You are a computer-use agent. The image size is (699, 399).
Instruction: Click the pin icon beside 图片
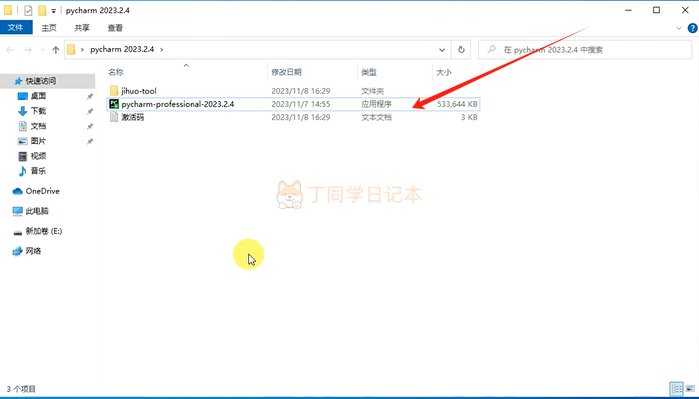pos(90,141)
